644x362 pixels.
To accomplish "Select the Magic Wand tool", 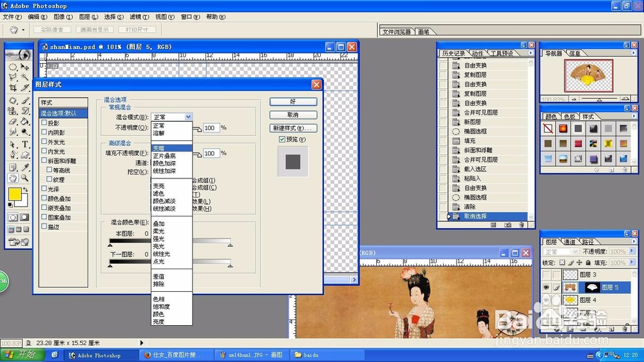I will (24, 77).
